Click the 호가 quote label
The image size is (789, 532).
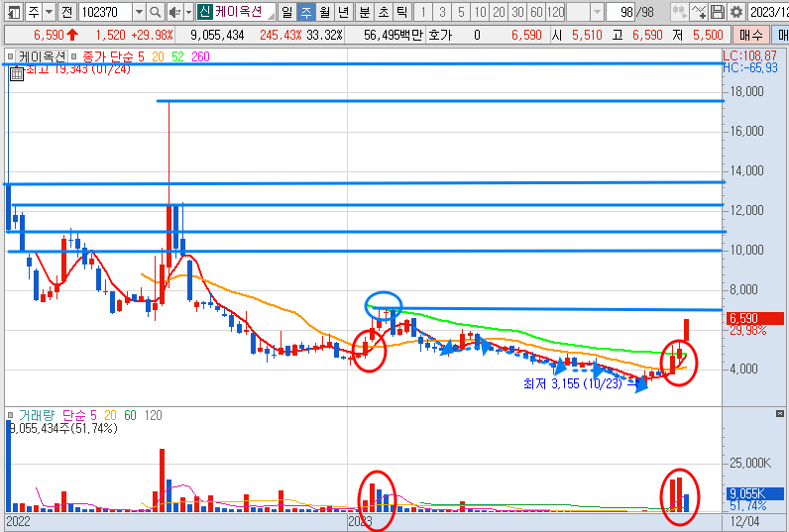[x=440, y=36]
